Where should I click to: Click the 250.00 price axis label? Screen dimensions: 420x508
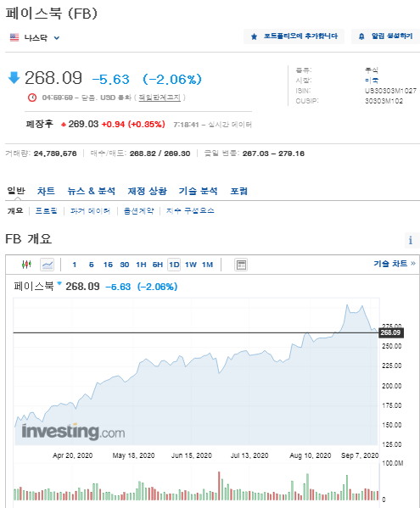pos(391,346)
